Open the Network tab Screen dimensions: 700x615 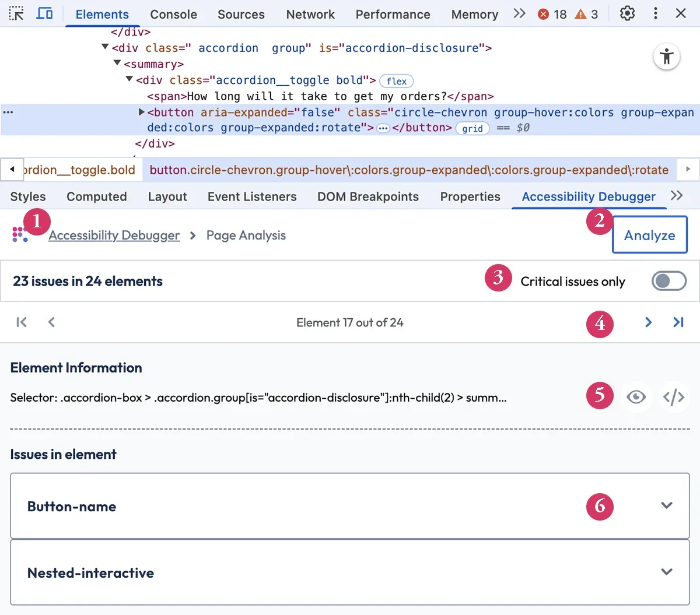pos(310,14)
